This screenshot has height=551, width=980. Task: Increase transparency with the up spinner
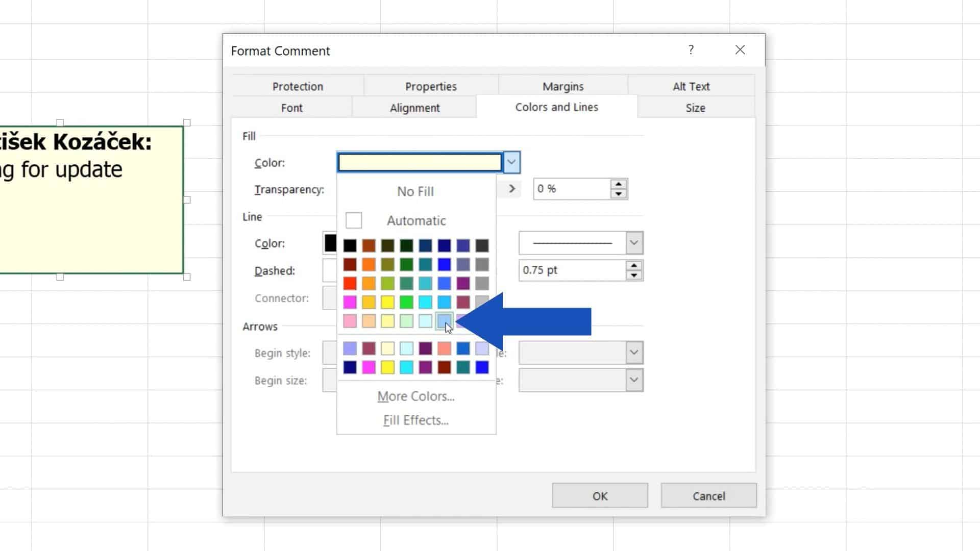619,184
